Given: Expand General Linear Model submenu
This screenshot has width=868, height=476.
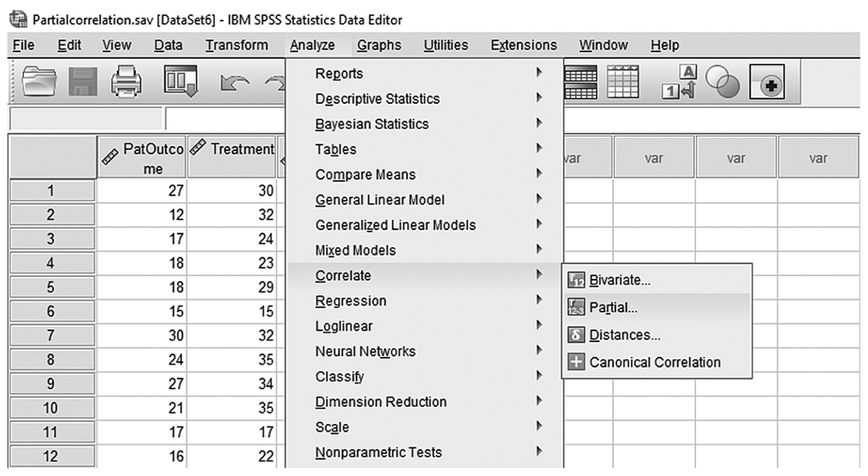Looking at the screenshot, I should (424, 200).
